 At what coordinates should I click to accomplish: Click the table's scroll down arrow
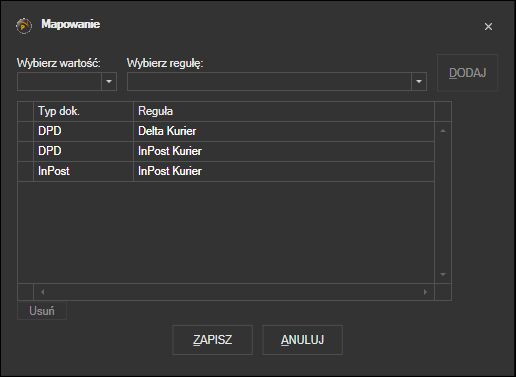click(443, 274)
